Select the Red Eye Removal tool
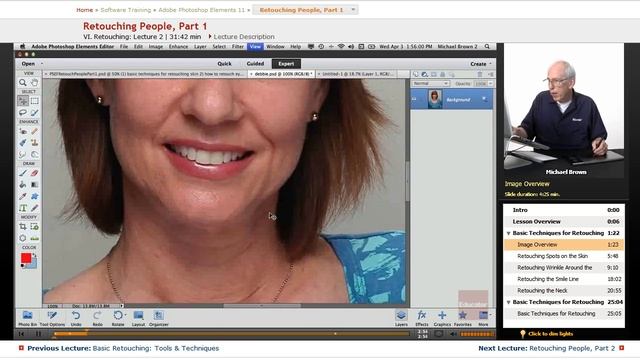 (x=23, y=131)
